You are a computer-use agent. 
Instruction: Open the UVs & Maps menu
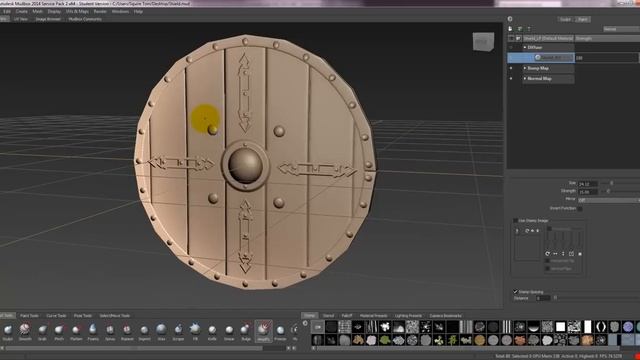77,11
